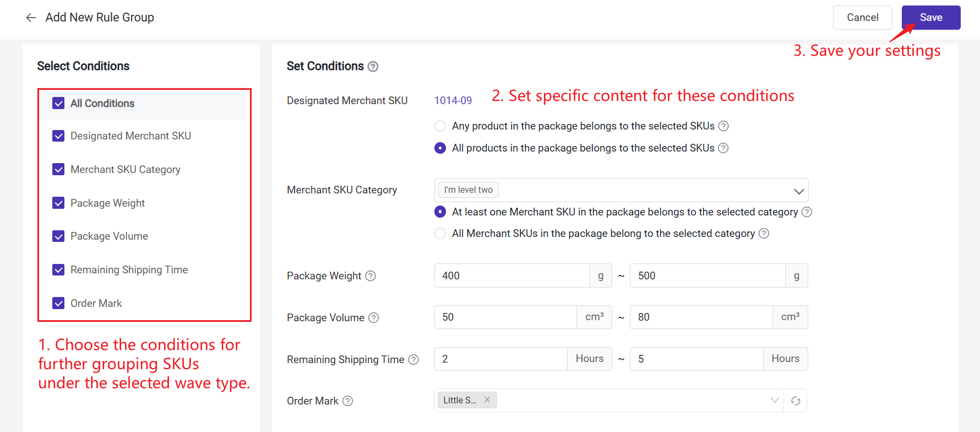Image resolution: width=980 pixels, height=432 pixels.
Task: Save the rule group settings
Action: (x=930, y=18)
